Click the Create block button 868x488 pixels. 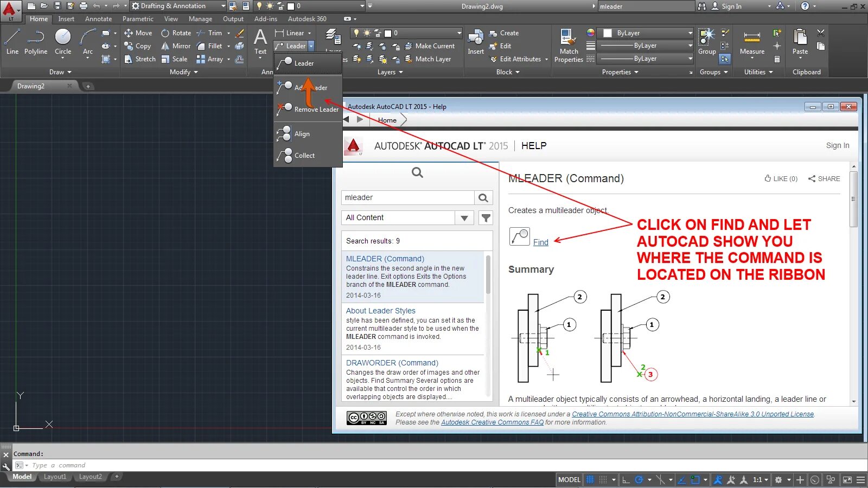(x=504, y=33)
